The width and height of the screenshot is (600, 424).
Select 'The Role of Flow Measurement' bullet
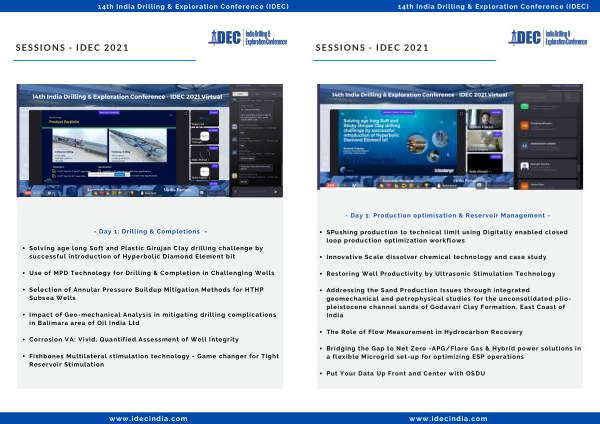click(424, 332)
